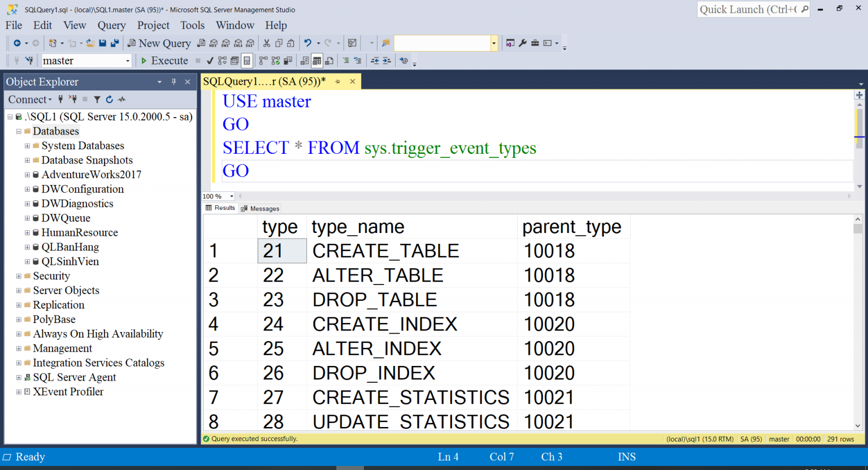This screenshot has height=470, width=868.
Task: Open the master database dropdown
Action: tap(127, 61)
